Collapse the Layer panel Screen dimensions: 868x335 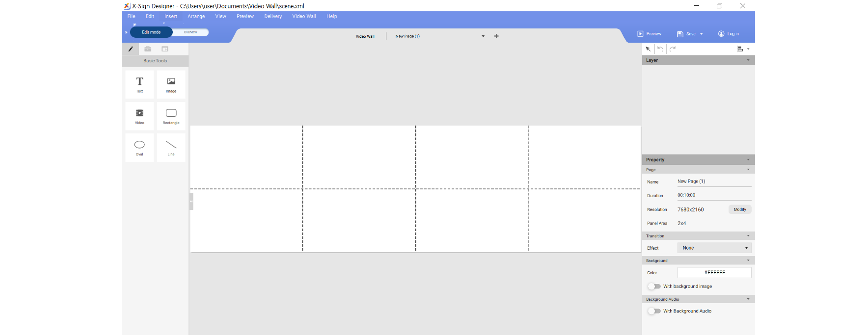pyautogui.click(x=748, y=60)
